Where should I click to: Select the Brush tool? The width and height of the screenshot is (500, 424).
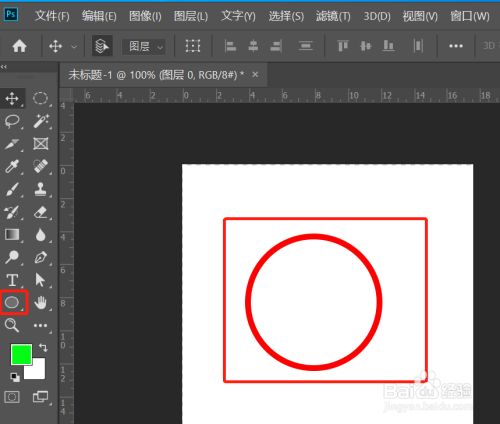(12, 189)
